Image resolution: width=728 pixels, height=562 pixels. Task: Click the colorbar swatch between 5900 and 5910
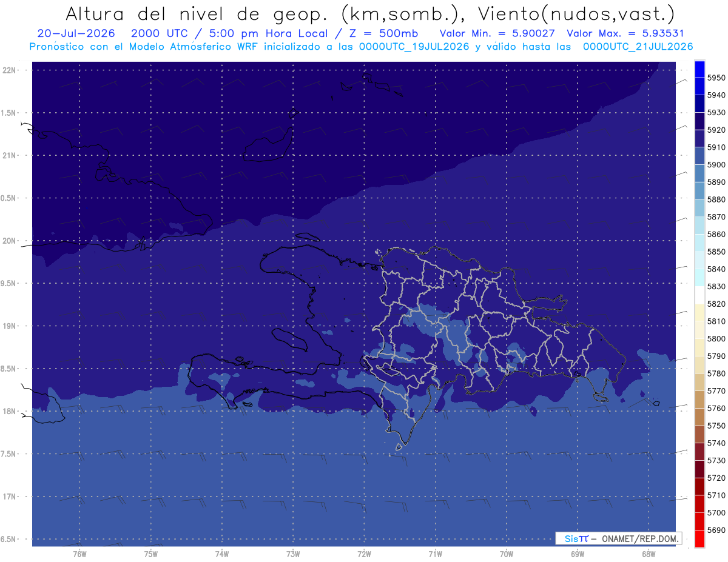(x=699, y=156)
